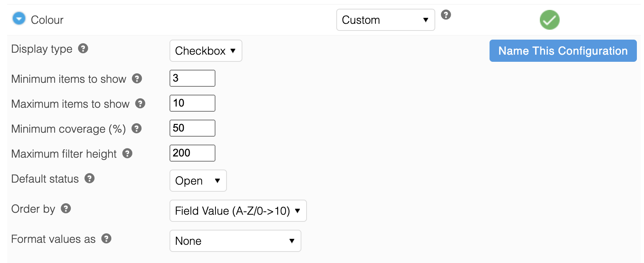Collapse the Colour section with blue arrow

pos(19,19)
